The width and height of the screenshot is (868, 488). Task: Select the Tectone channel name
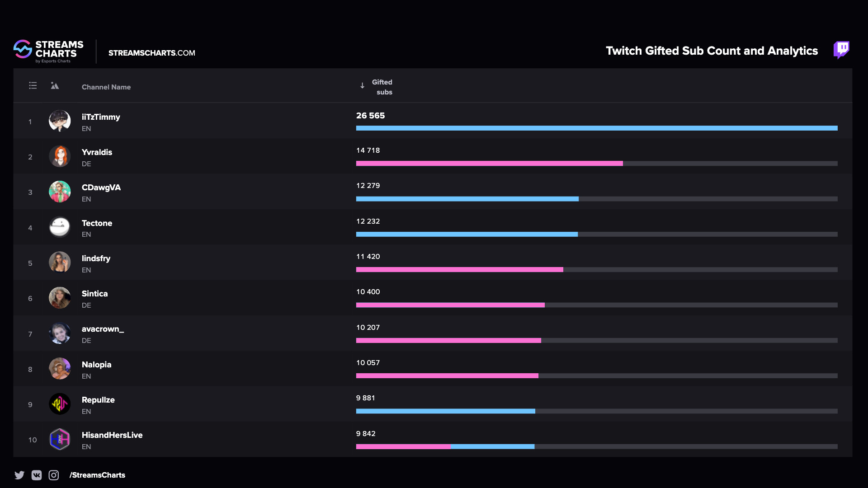97,223
